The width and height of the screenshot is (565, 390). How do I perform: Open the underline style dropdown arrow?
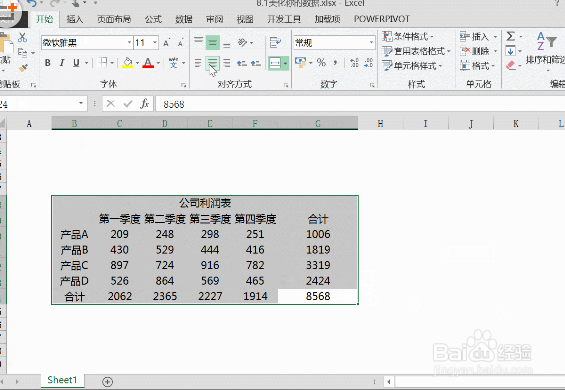click(86, 63)
